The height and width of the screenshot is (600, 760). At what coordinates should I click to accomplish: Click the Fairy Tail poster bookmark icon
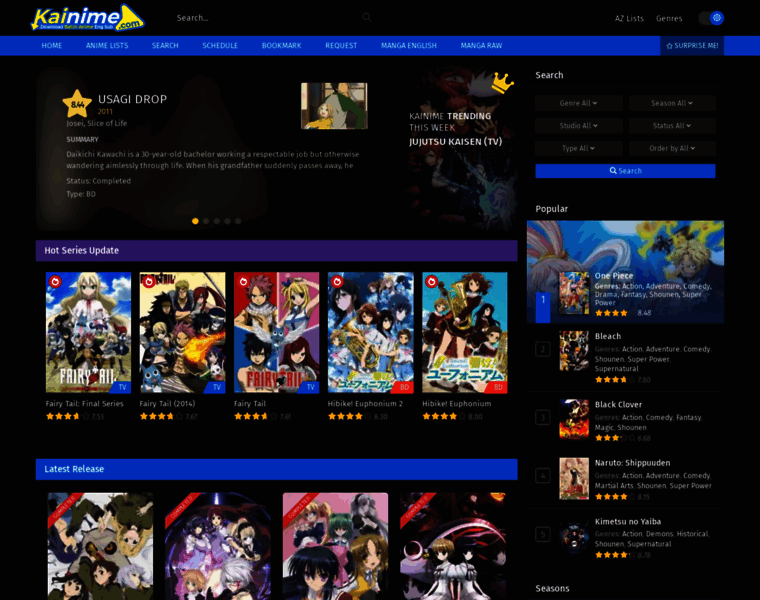pos(243,281)
